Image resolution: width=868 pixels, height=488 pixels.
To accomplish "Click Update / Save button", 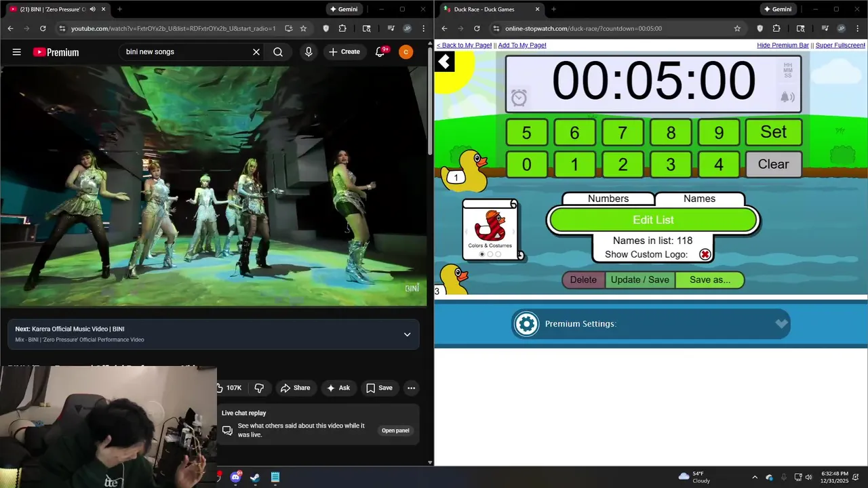I will pyautogui.click(x=639, y=280).
